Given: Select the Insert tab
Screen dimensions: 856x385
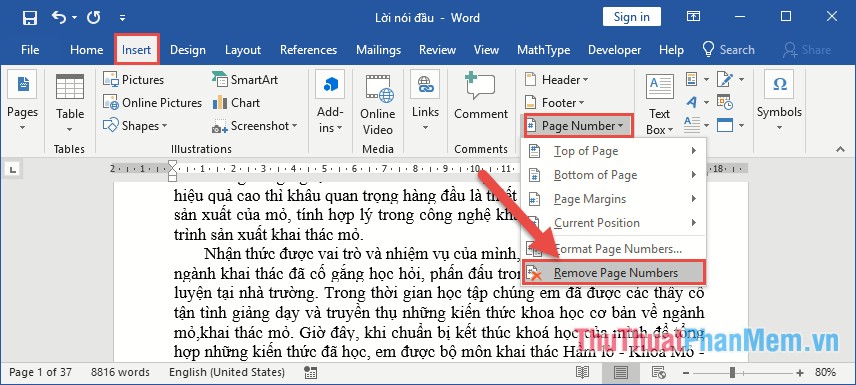Looking at the screenshot, I should [x=136, y=50].
